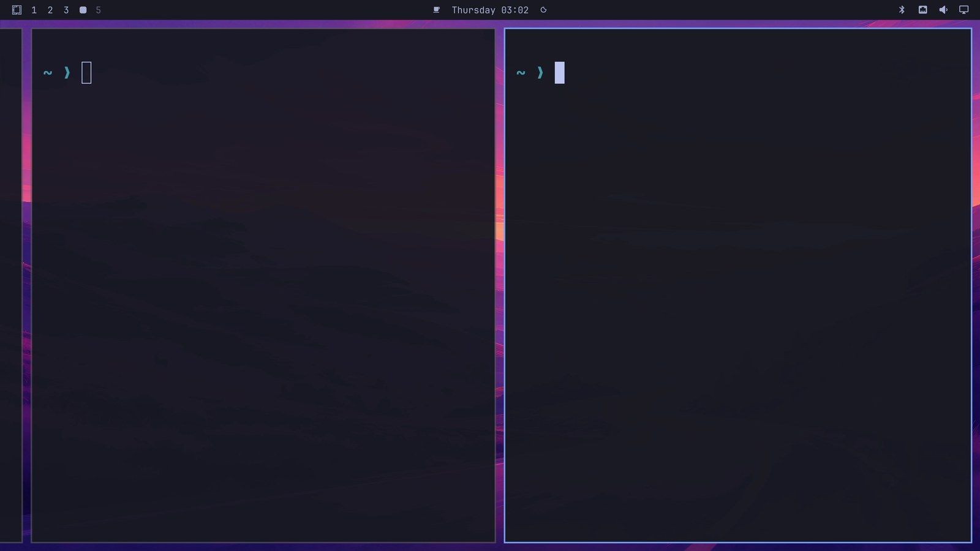
Task: Click the tilde in the left terminal prompt
Action: (x=48, y=73)
